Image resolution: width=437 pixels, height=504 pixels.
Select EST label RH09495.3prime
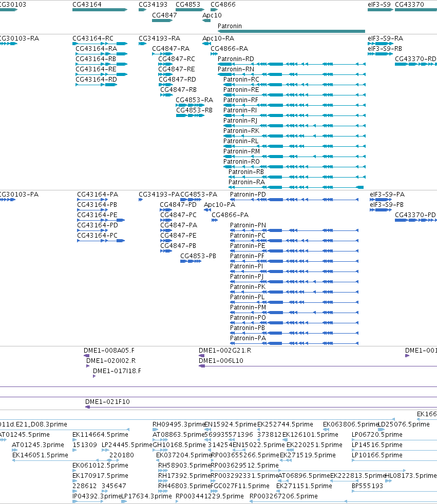tap(179, 424)
